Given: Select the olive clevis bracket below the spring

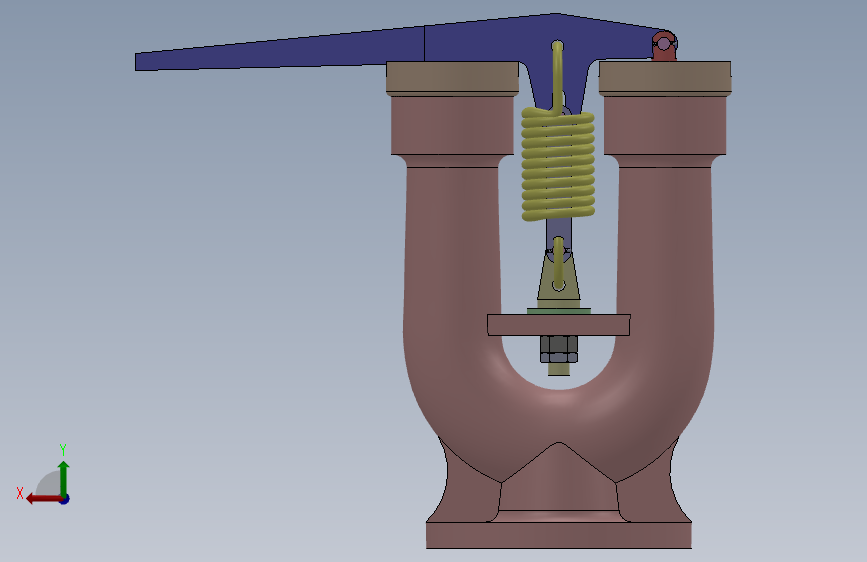Looking at the screenshot, I should [558, 279].
